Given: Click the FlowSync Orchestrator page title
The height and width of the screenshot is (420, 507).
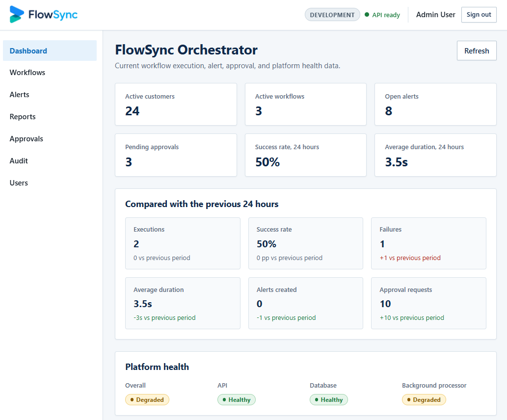Looking at the screenshot, I should (186, 50).
